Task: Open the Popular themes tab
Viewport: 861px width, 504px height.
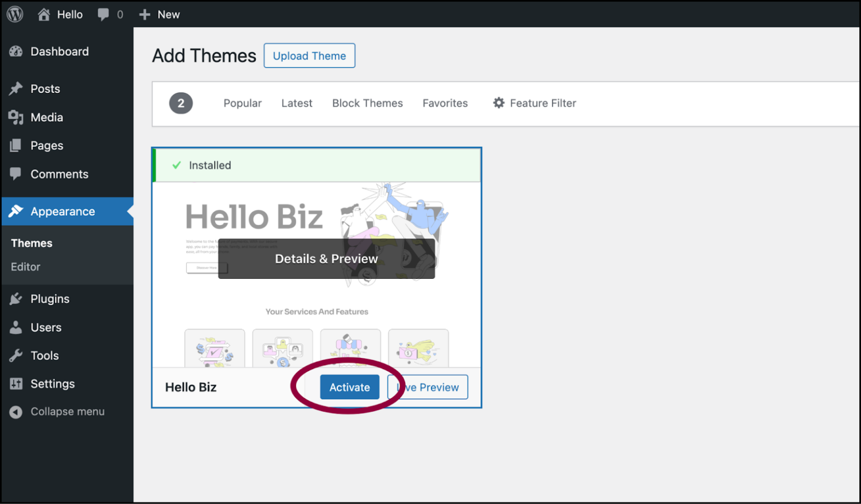Action: tap(242, 103)
